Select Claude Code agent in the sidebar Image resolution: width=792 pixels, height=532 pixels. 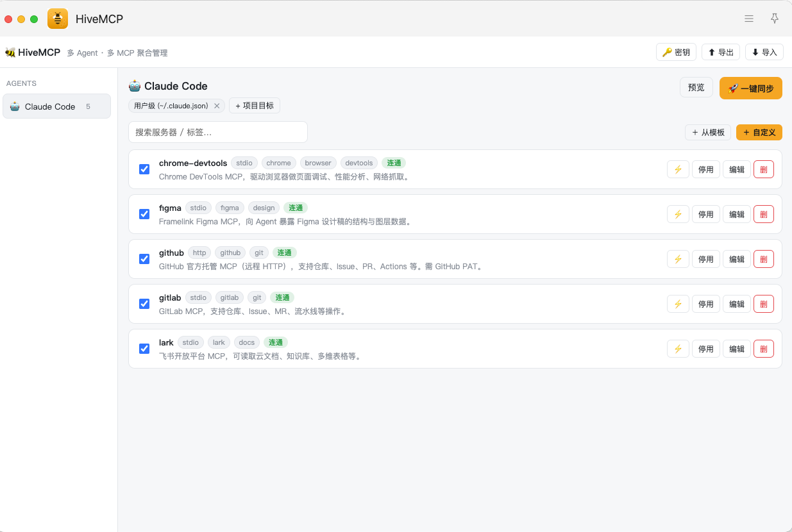(56, 106)
